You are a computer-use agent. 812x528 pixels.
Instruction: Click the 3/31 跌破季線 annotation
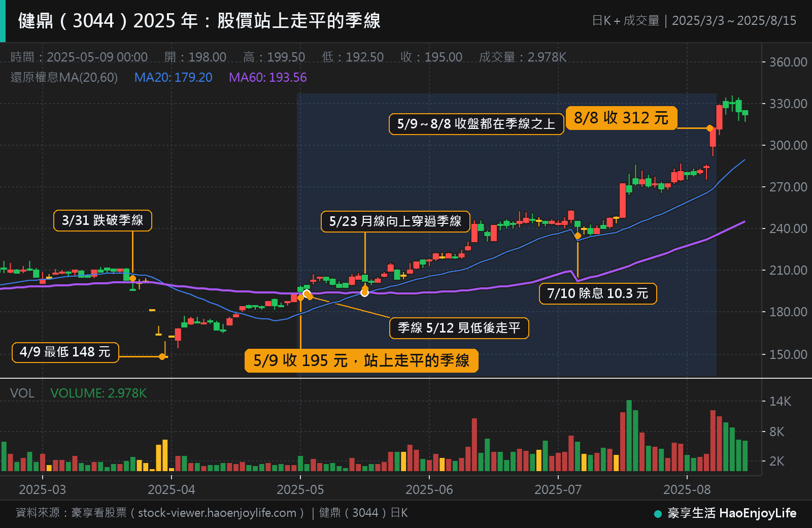tap(103, 220)
